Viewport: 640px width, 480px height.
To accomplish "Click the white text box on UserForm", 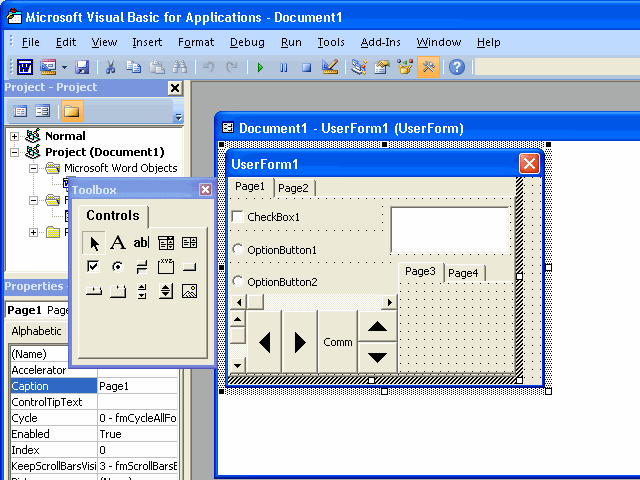I will tap(450, 230).
